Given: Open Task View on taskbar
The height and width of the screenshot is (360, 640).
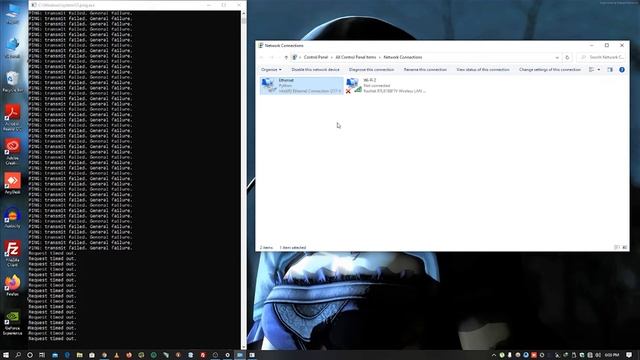Looking at the screenshot, I should pos(42,355).
